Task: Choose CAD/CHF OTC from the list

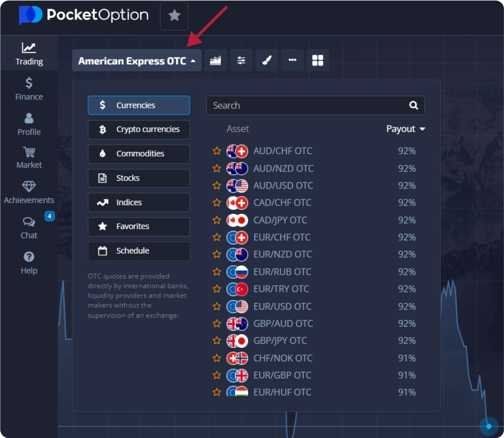Action: 315,203
